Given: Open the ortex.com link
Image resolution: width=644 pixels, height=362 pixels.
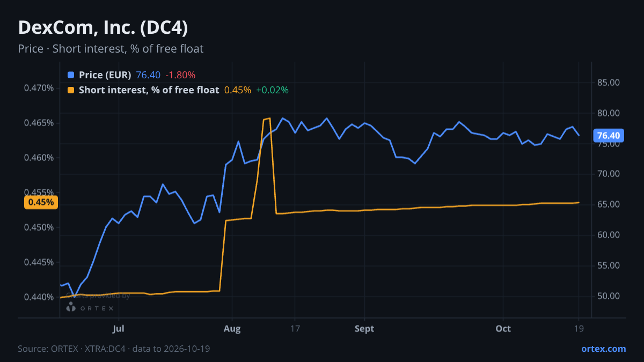Looking at the screenshot, I should coord(603,349).
